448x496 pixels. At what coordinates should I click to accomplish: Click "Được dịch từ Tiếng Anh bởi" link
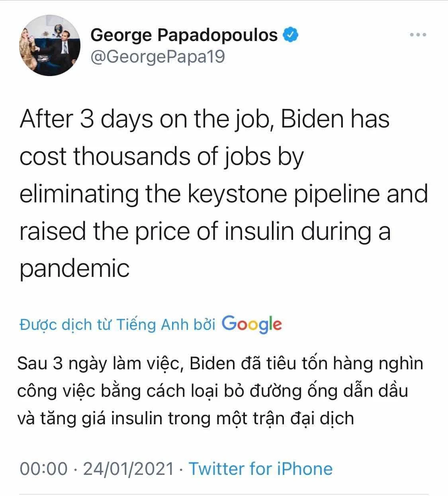[x=117, y=325]
